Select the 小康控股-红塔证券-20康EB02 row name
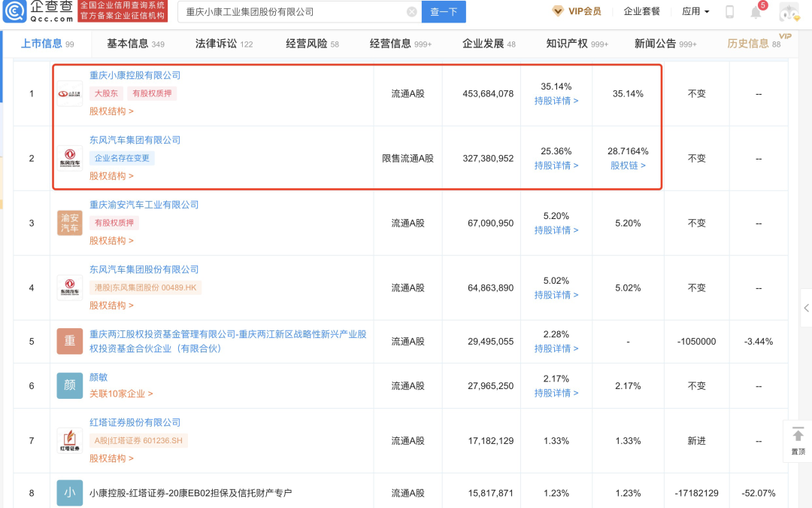 click(190, 493)
